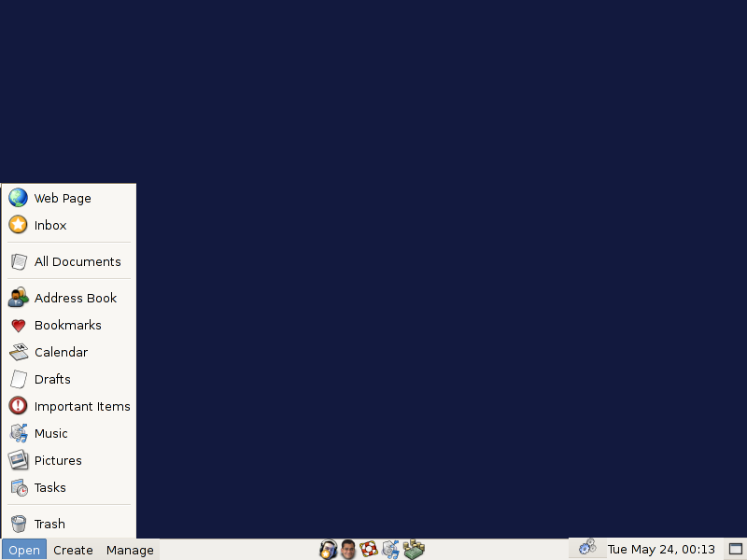Click the money stack panel icon
This screenshot has width=747, height=560.
[415, 550]
